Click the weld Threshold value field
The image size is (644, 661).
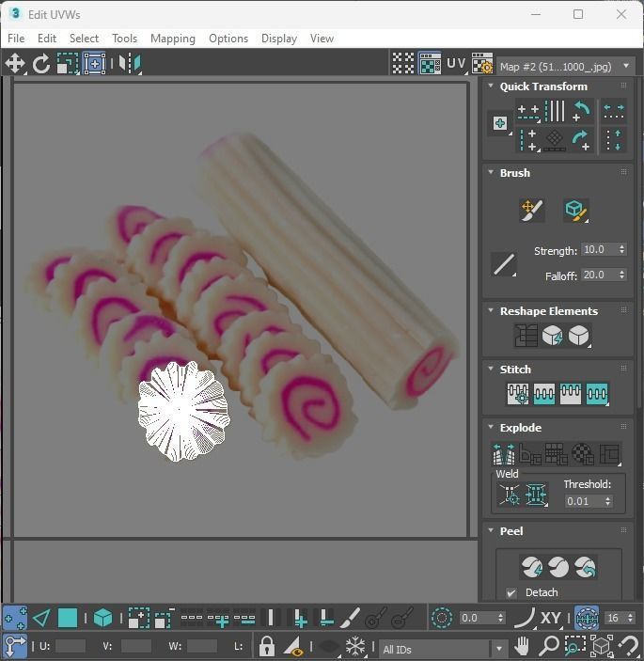pyautogui.click(x=584, y=501)
